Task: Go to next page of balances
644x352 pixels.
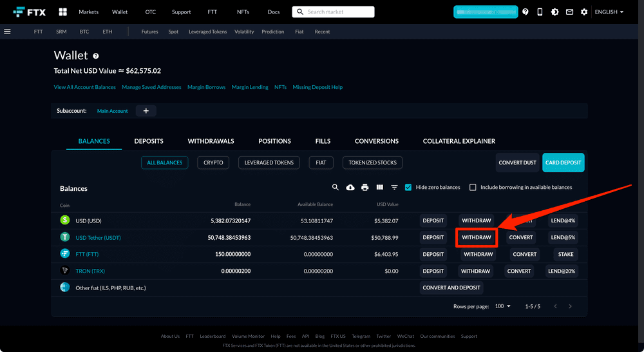Action: (570, 306)
